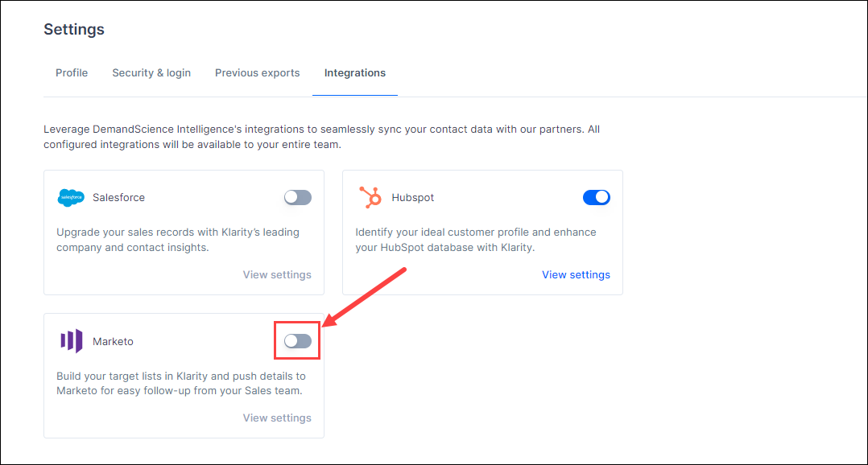Screen dimensions: 868x465
Task: Select the Integrations tab
Action: click(355, 73)
